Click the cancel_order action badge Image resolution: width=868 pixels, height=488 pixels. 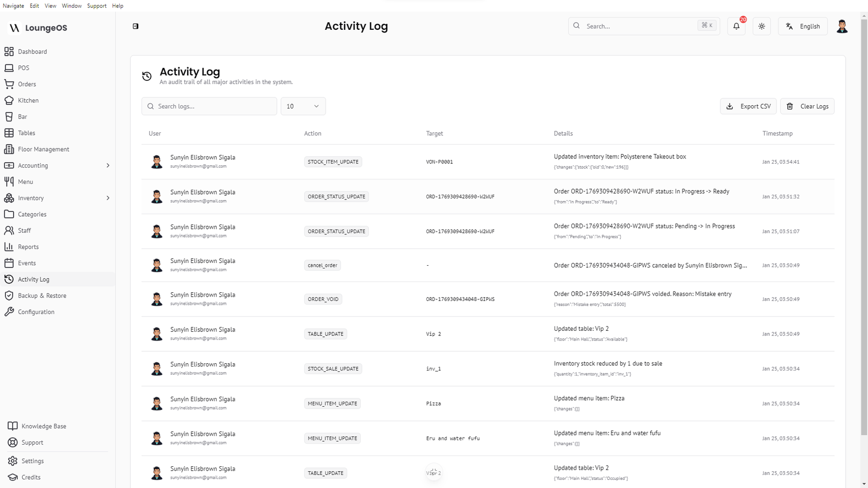point(322,265)
